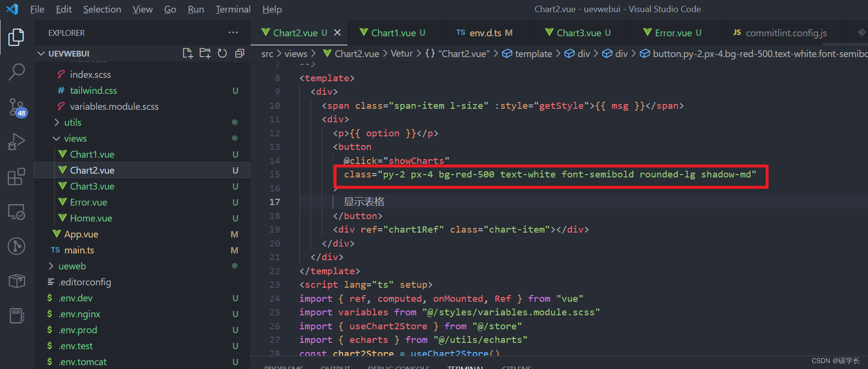Open the Terminal menu
Image resolution: width=868 pixels, height=369 pixels.
(233, 9)
